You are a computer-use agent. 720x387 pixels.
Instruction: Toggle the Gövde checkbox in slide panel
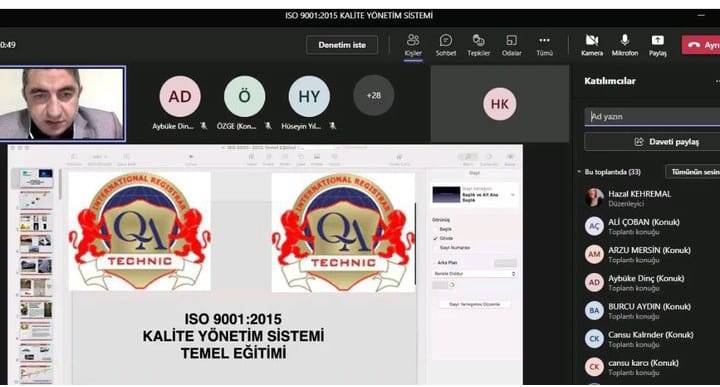(x=435, y=238)
